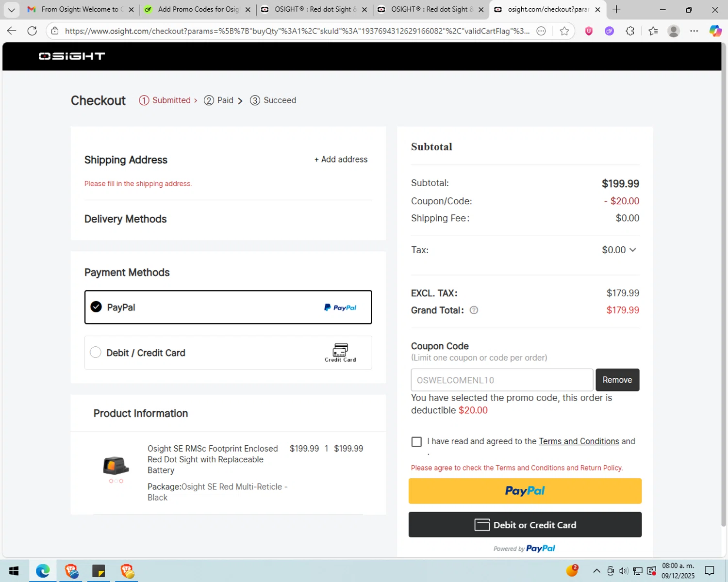Screen dimensions: 728x582
Task: Open a new browser tab
Action: point(616,9)
